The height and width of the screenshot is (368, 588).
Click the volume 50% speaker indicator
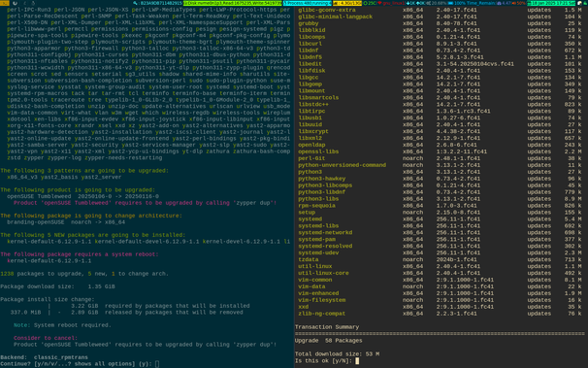point(518,3)
